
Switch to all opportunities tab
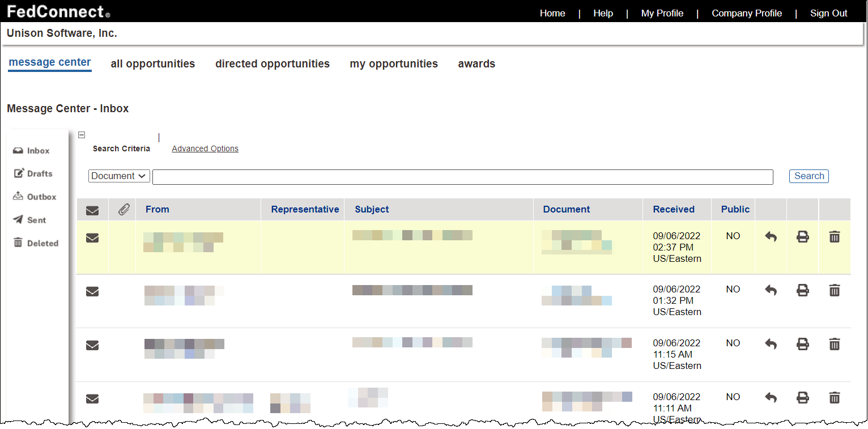point(152,64)
